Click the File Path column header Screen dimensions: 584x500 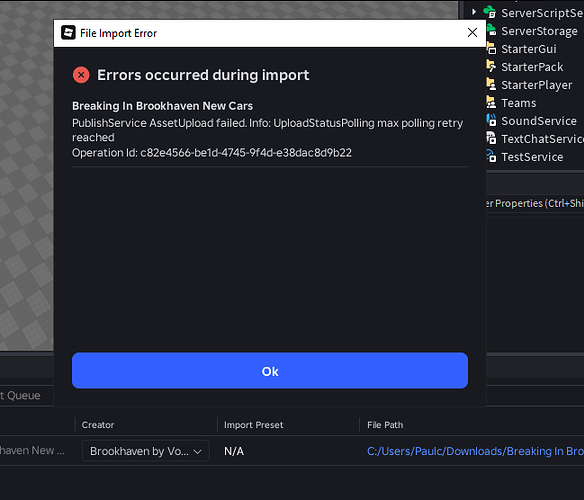[385, 425]
